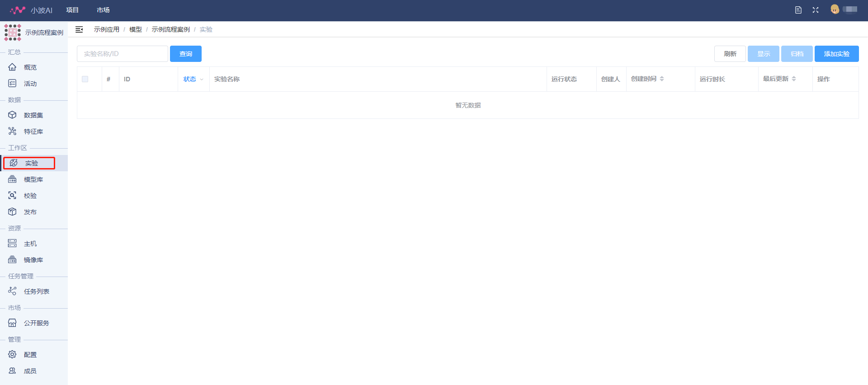This screenshot has width=868, height=385.
Task: Click the 运行状态 column header
Action: (564, 79)
